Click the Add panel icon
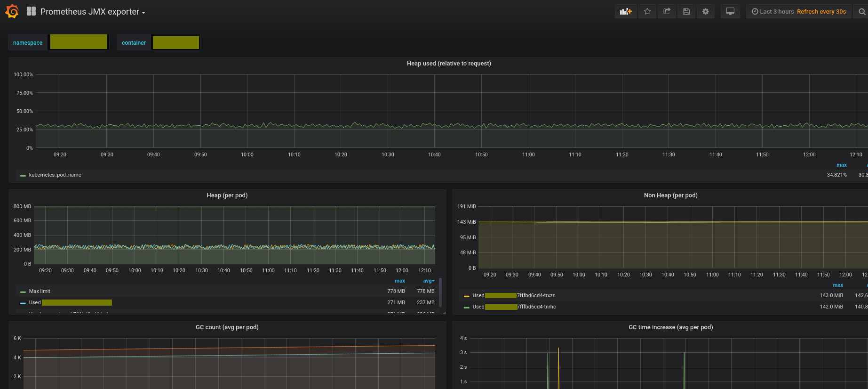The width and height of the screenshot is (868, 389). pyautogui.click(x=626, y=11)
